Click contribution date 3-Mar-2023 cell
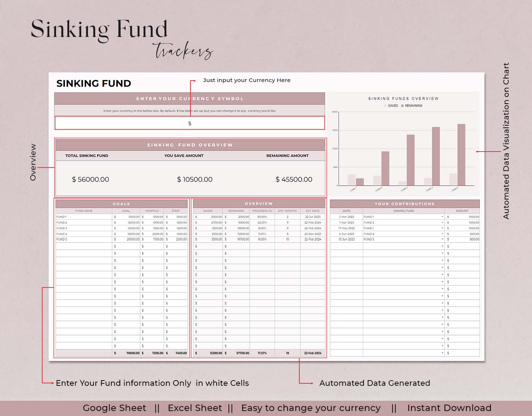 pyautogui.click(x=347, y=217)
